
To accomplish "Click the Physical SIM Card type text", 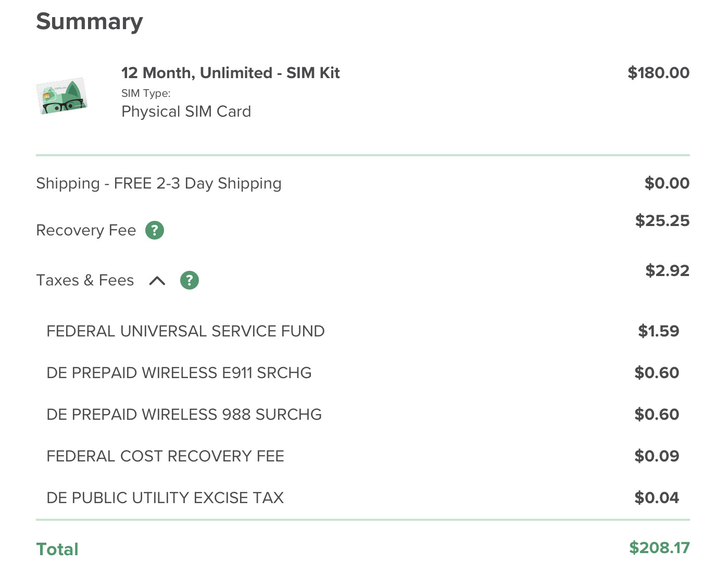I will tap(186, 111).
